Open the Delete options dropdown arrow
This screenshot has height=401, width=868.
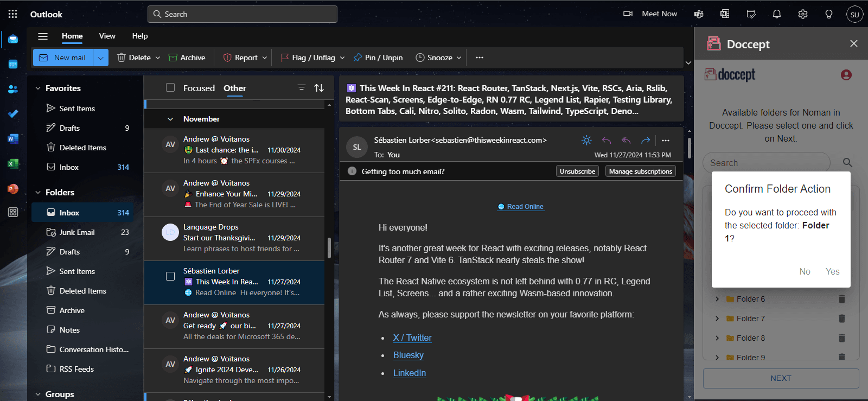coord(158,58)
